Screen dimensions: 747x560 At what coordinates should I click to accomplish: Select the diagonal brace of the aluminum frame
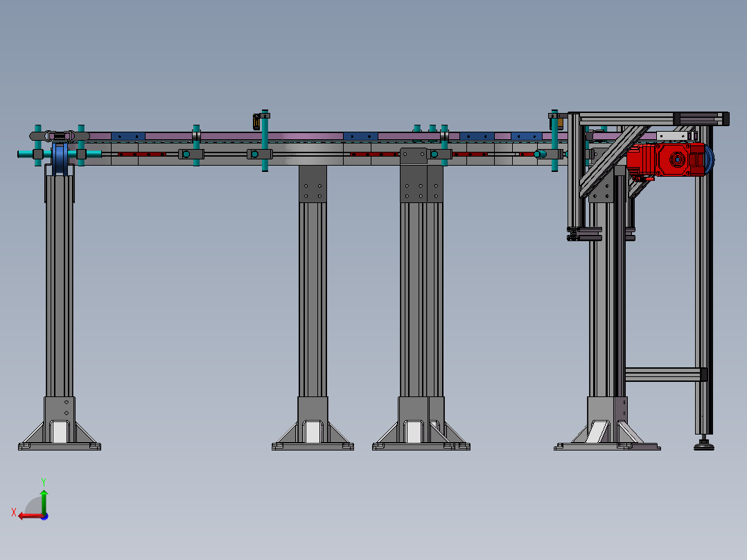pyautogui.click(x=615, y=161)
